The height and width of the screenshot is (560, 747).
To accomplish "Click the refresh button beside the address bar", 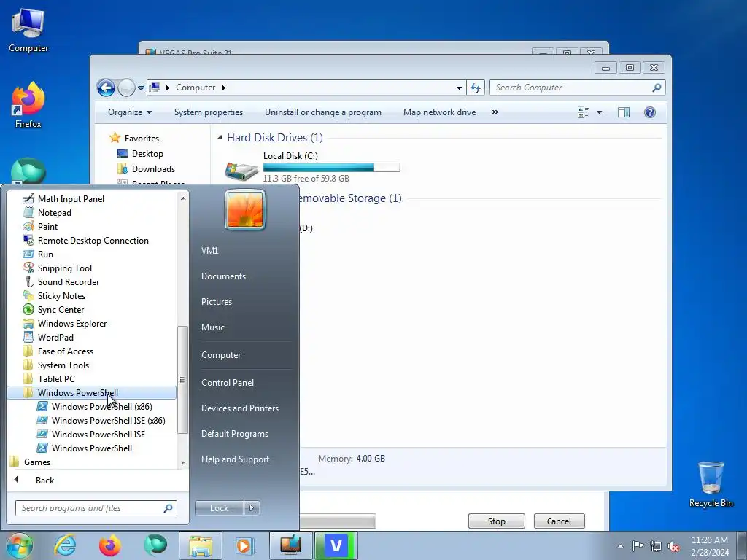I will [x=476, y=87].
